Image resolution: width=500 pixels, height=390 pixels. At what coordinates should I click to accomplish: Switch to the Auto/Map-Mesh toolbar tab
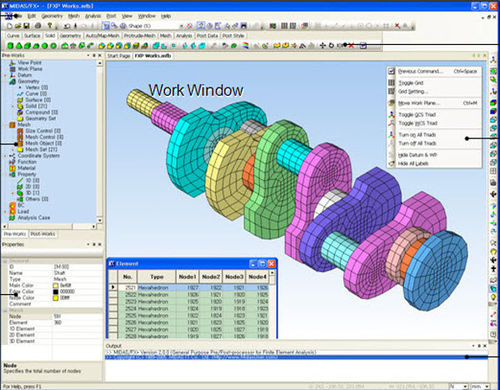click(103, 36)
